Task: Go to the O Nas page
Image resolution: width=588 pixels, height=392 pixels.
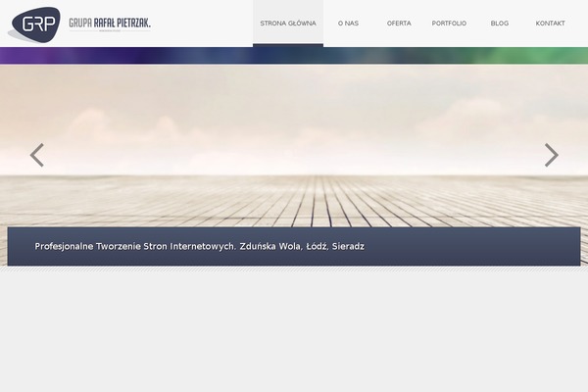Action: [x=348, y=24]
